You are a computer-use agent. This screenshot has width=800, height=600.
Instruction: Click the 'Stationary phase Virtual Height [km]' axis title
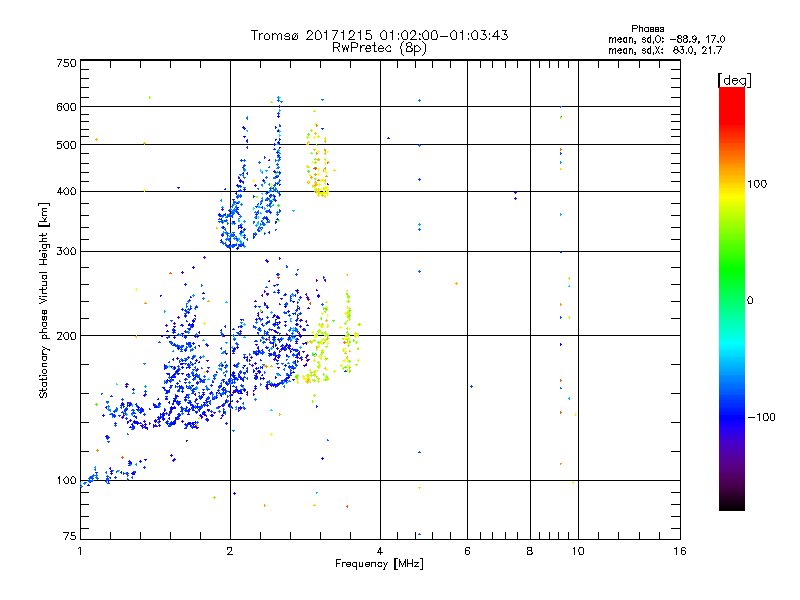[44, 301]
